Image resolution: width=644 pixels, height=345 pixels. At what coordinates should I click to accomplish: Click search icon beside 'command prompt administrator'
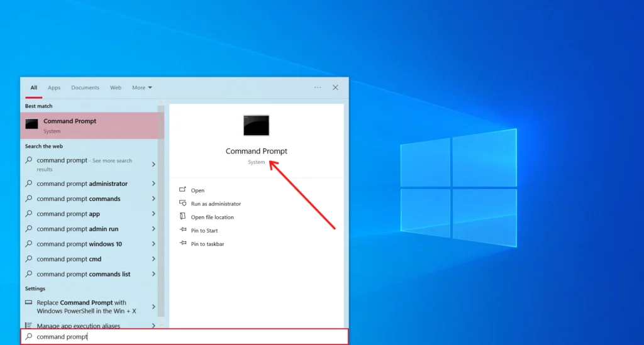(29, 183)
